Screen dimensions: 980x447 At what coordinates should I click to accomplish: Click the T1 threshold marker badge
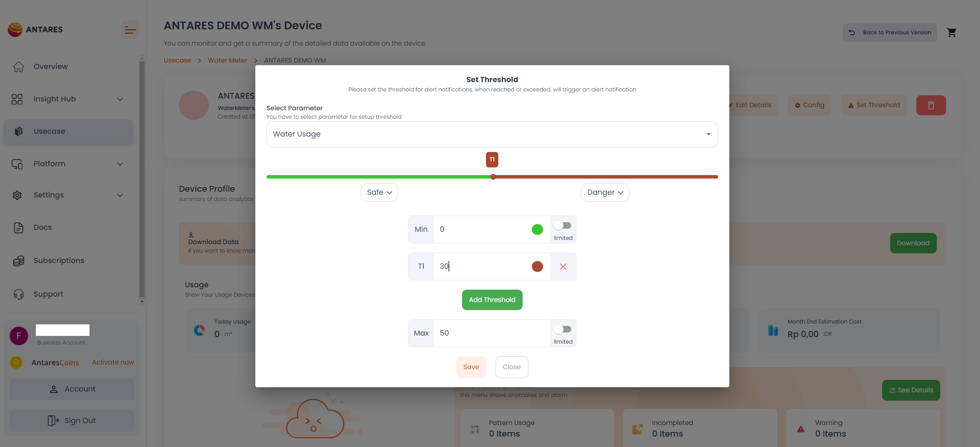(x=492, y=160)
